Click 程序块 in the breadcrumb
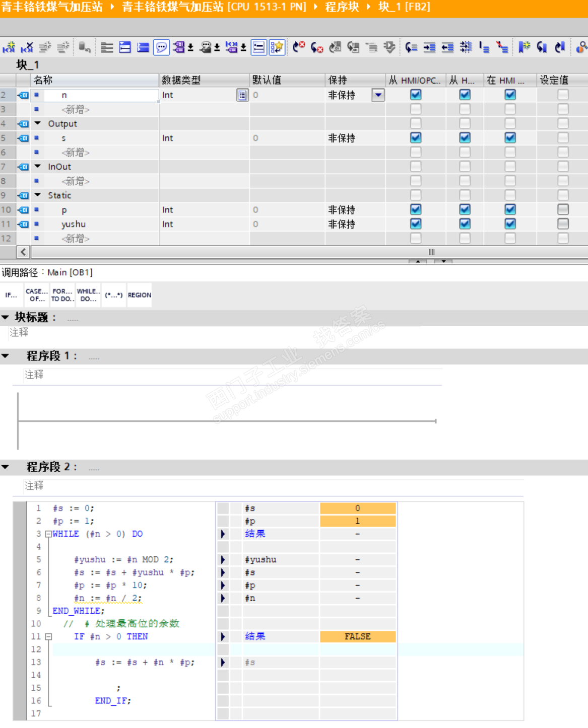 point(342,7)
